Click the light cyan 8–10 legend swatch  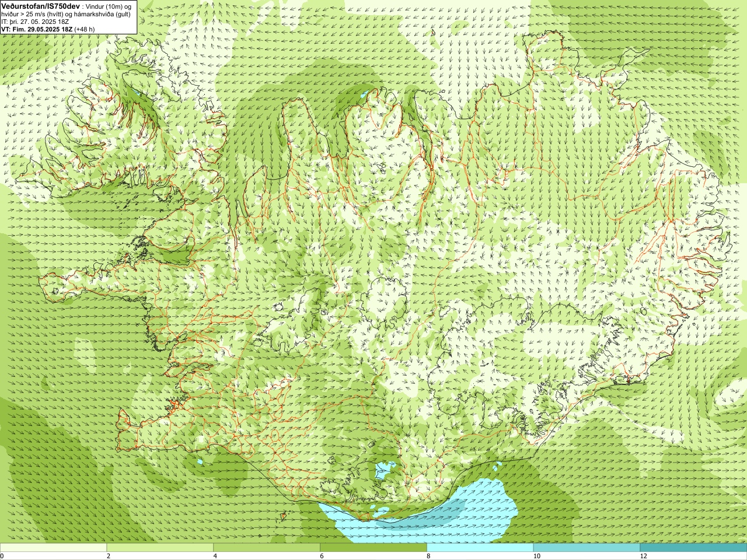pos(480,547)
